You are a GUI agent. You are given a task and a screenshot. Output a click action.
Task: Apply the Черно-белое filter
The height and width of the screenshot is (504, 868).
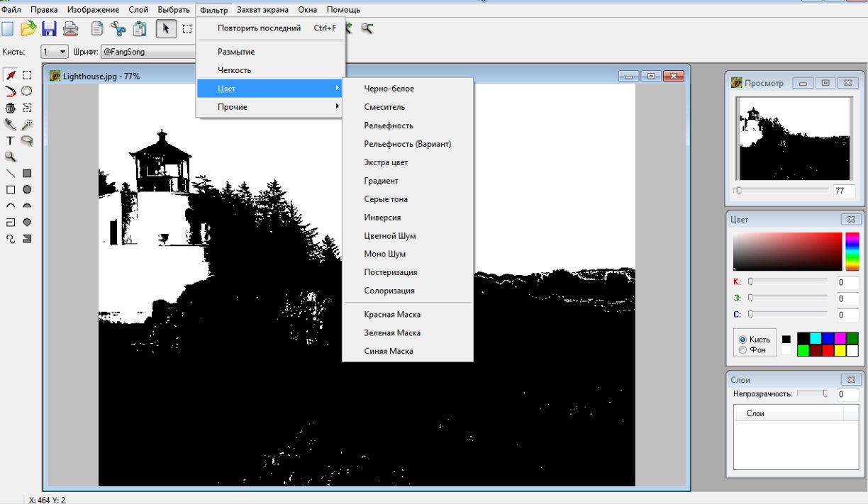tap(389, 89)
